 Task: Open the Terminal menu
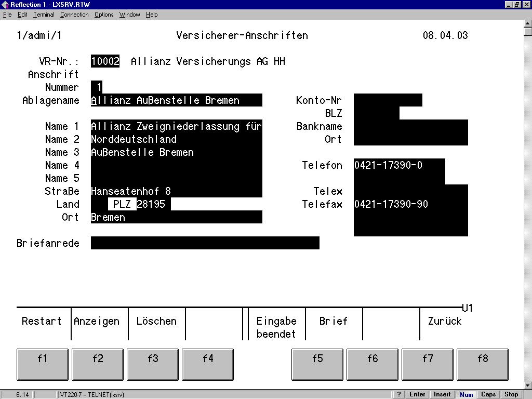coord(44,15)
